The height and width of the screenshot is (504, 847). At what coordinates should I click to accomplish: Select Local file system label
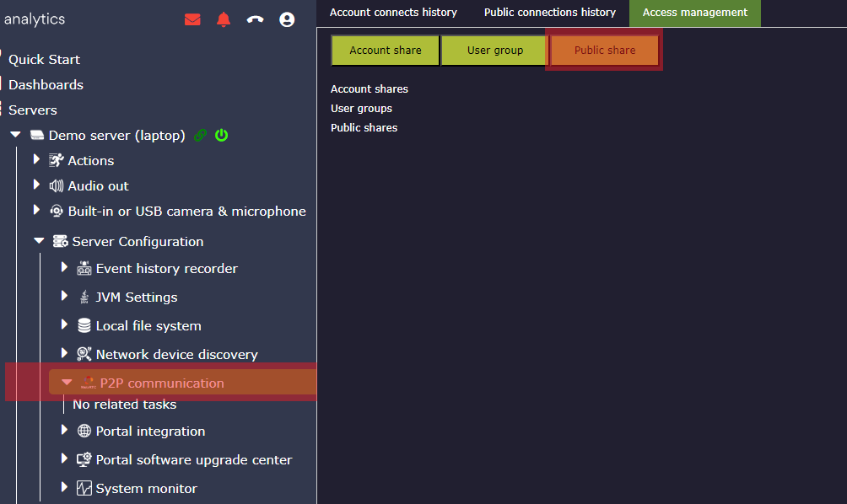click(148, 325)
